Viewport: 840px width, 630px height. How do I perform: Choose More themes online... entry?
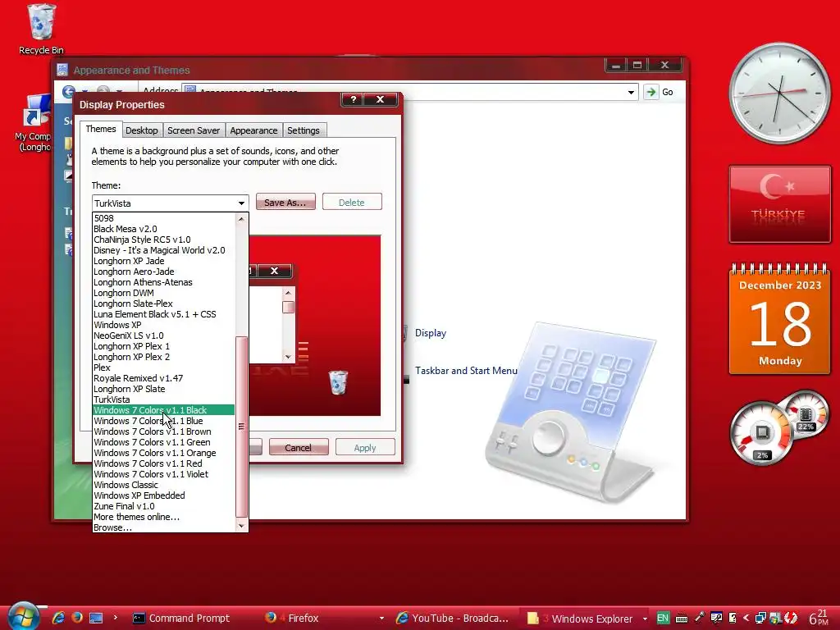click(163, 517)
